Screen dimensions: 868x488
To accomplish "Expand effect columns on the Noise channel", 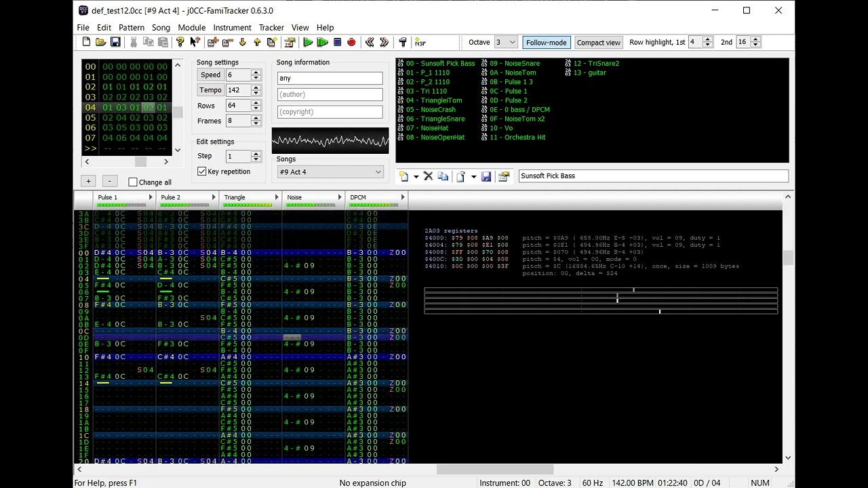I will (x=340, y=197).
